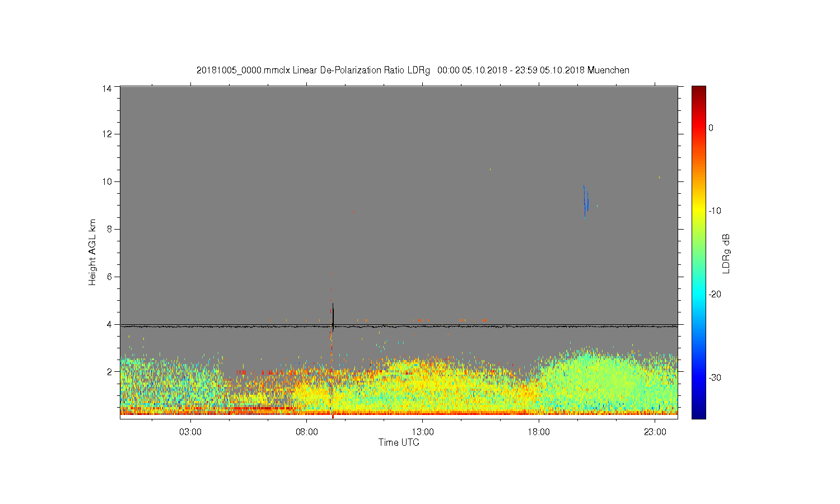This screenshot has height=504, width=840.
Task: Click the dark blue bottom of colorbar
Action: (x=699, y=414)
